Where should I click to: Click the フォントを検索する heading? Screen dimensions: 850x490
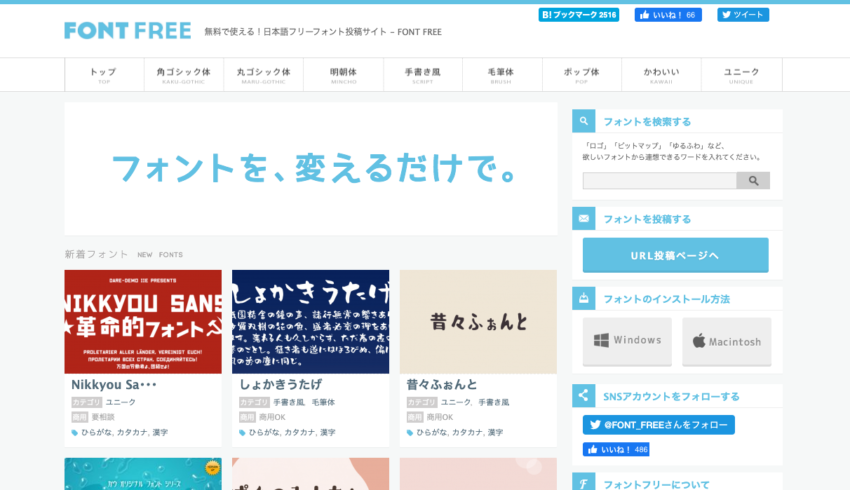point(647,121)
